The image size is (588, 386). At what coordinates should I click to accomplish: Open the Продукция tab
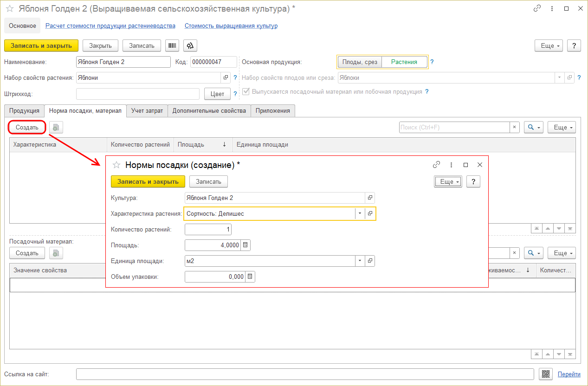[x=24, y=111]
